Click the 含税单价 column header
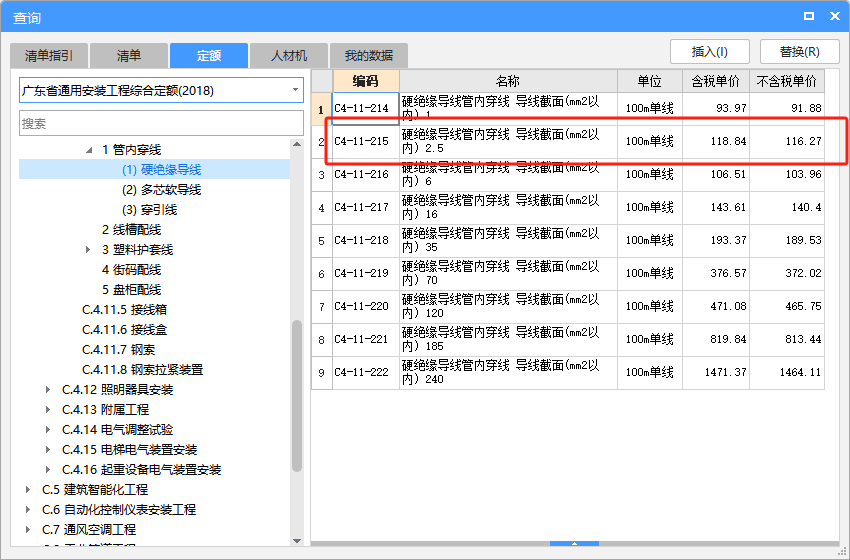Screen dimensions: 850x560 tap(716, 81)
